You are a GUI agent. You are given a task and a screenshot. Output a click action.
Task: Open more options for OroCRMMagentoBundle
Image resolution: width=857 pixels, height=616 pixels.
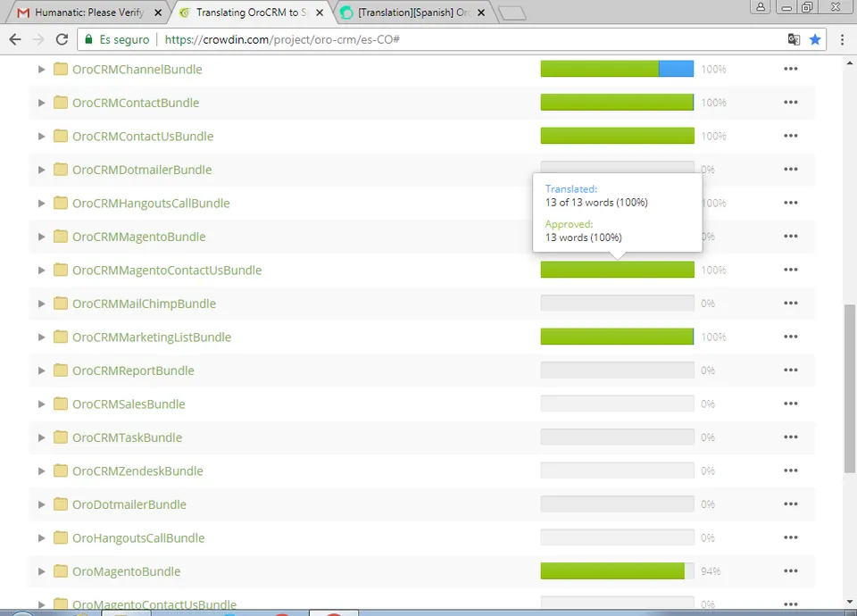(x=790, y=236)
